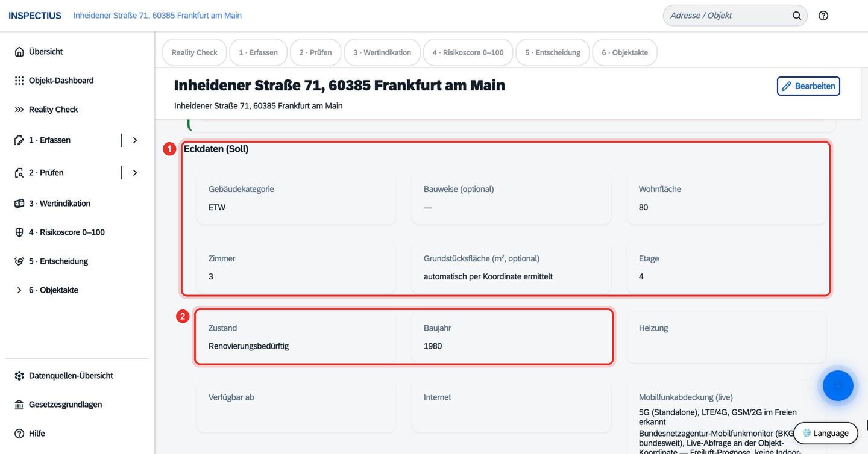Click the globe icon in Language button
Screen dimensions: 868x454
807,433
